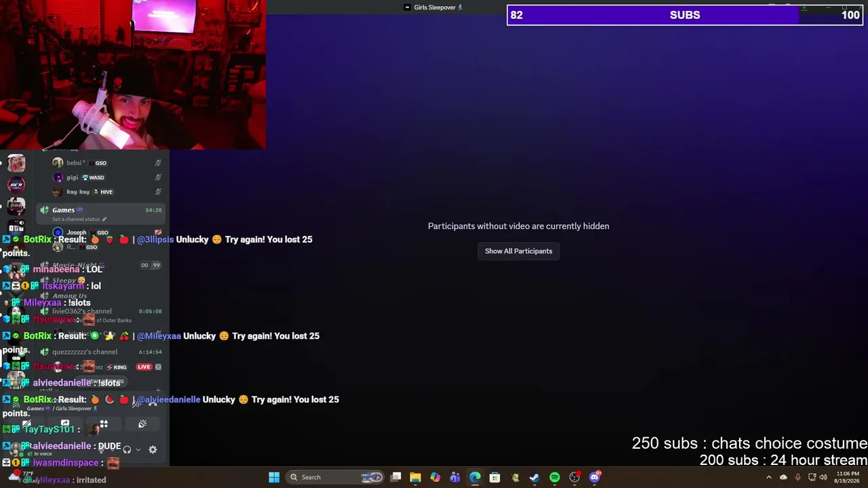868x488 pixels.
Task: Click user kay kay in voice channel
Action: pos(107,192)
